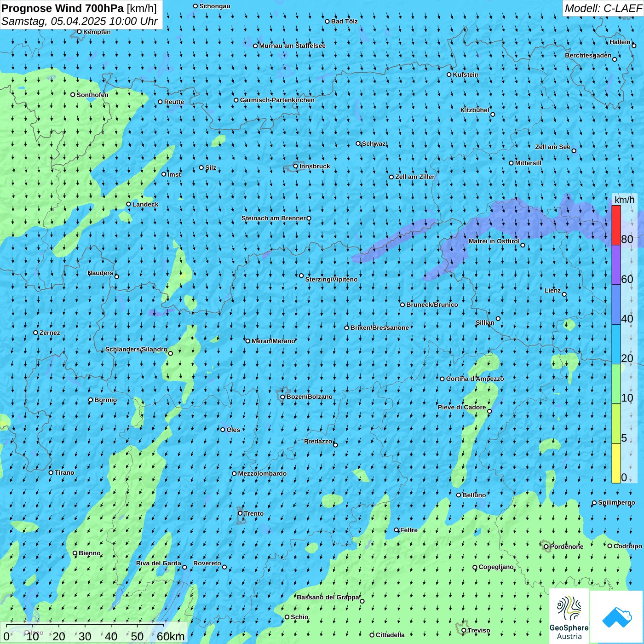
Task: Click the 'Kitzbühel' label
Action: (475, 110)
